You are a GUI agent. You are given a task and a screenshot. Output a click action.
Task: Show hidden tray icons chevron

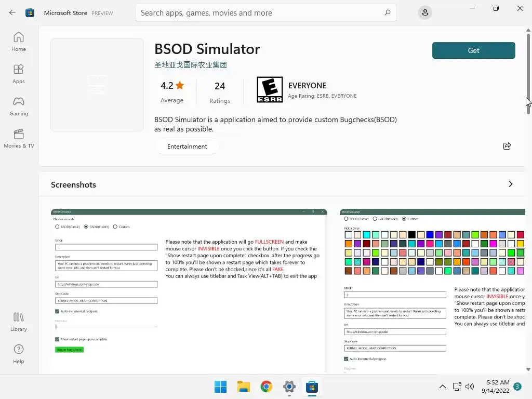click(x=443, y=387)
